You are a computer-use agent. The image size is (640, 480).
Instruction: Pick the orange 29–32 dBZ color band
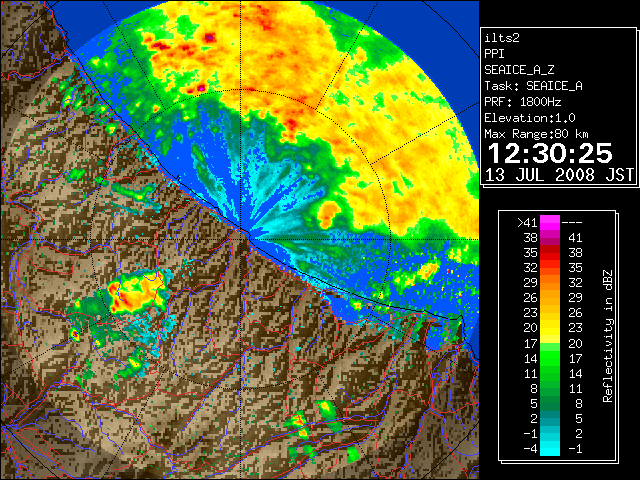pos(550,282)
